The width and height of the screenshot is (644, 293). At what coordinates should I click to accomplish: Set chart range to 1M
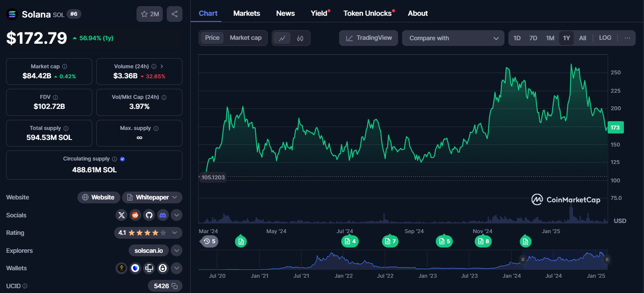pos(550,38)
